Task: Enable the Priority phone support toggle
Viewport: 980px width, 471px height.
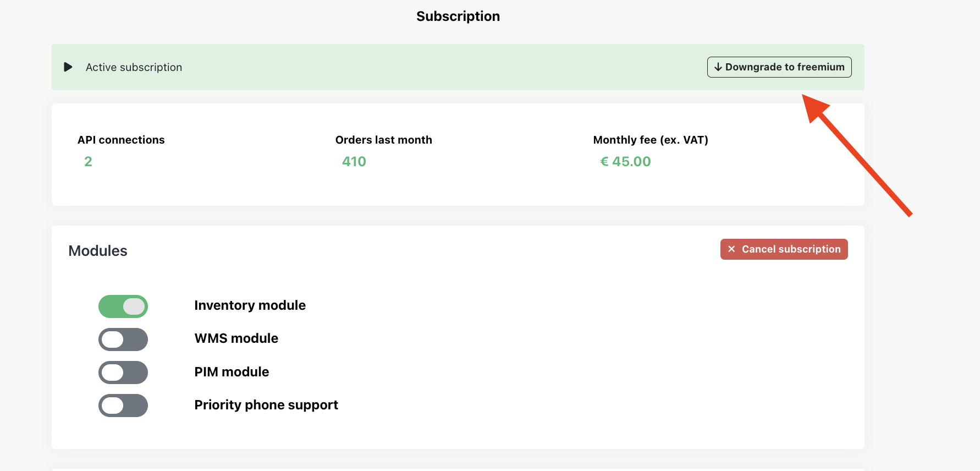Action: (123, 406)
